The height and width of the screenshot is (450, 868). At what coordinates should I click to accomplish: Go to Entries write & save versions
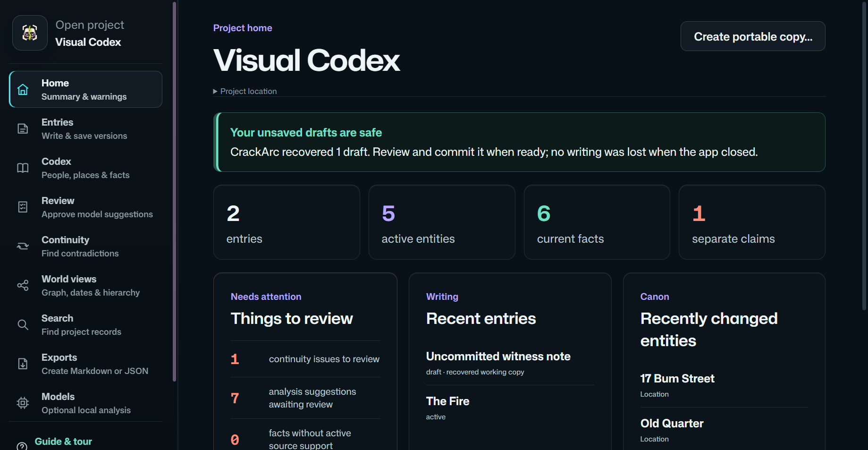point(85,129)
